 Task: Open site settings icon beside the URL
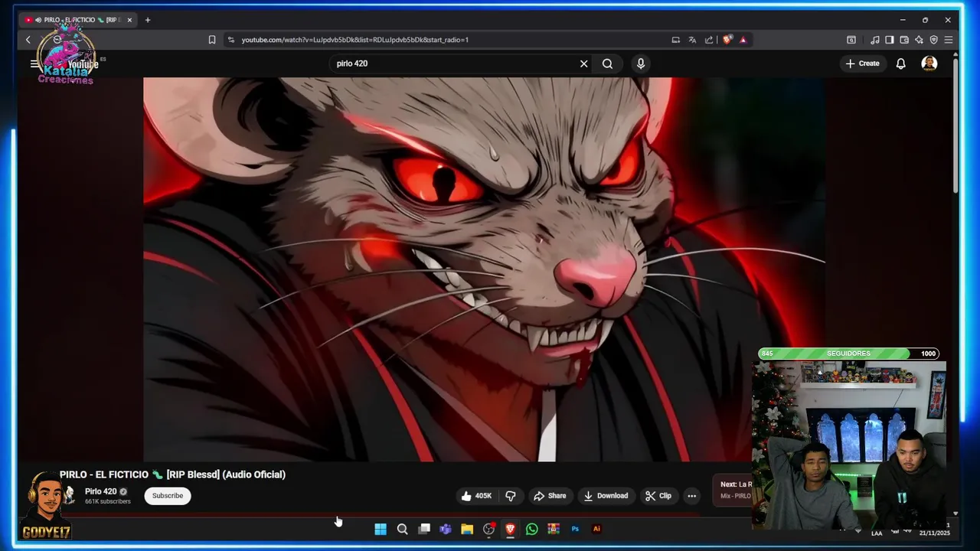[230, 40]
